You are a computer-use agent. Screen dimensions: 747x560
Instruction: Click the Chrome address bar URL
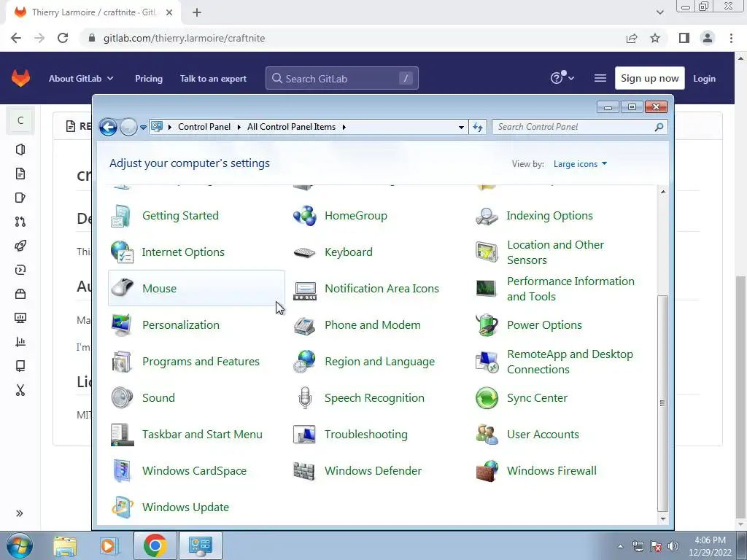pyautogui.click(x=184, y=38)
